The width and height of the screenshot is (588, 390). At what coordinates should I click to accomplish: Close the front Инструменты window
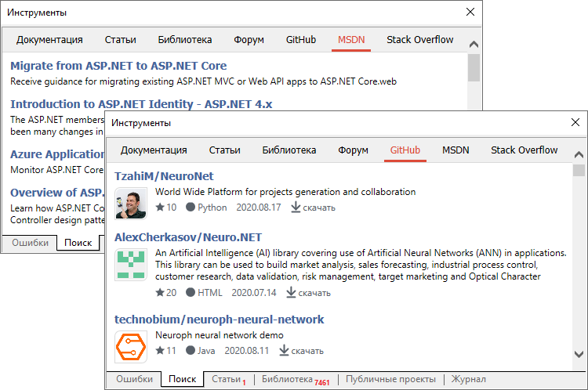point(575,122)
